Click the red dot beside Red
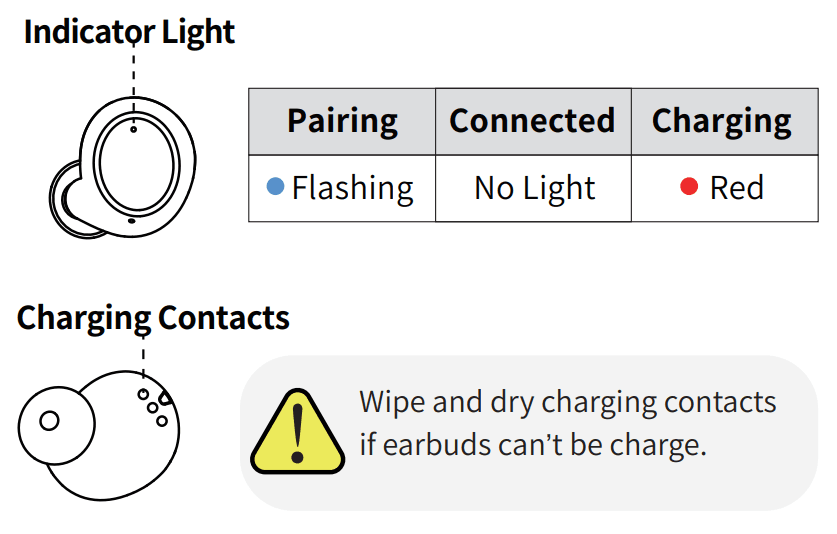The height and width of the screenshot is (534, 837). coord(688,187)
